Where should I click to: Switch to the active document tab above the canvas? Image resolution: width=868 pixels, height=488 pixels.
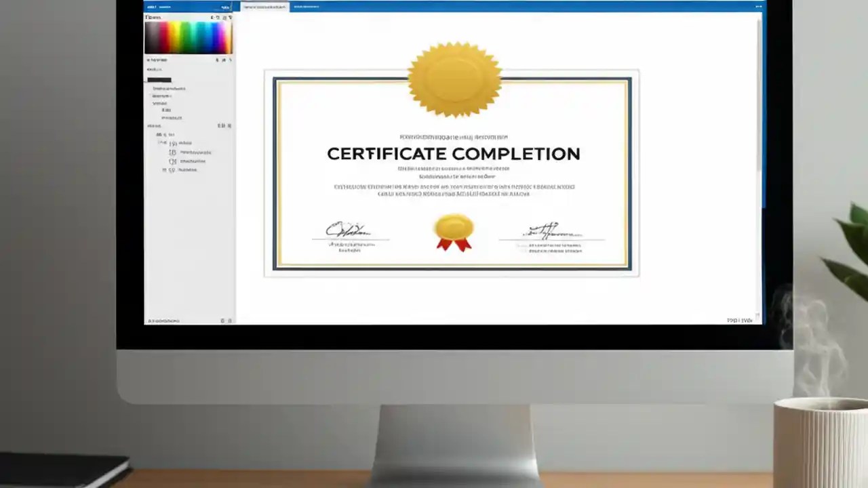click(264, 5)
